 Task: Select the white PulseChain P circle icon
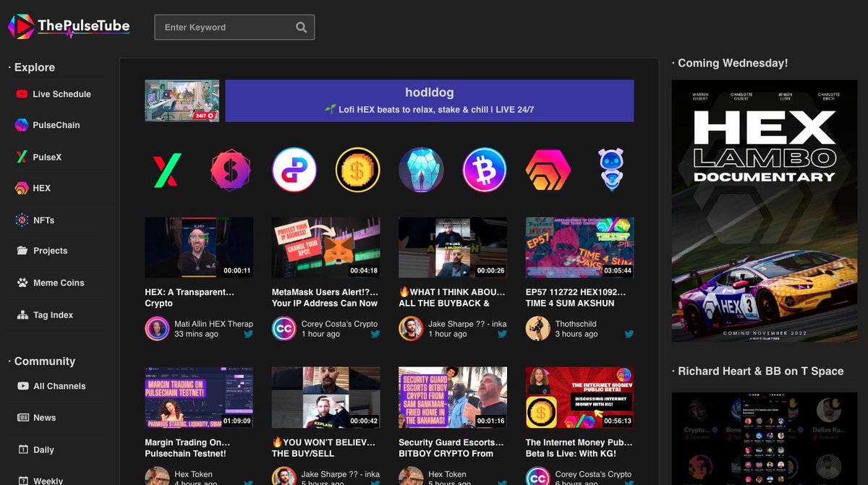point(294,170)
